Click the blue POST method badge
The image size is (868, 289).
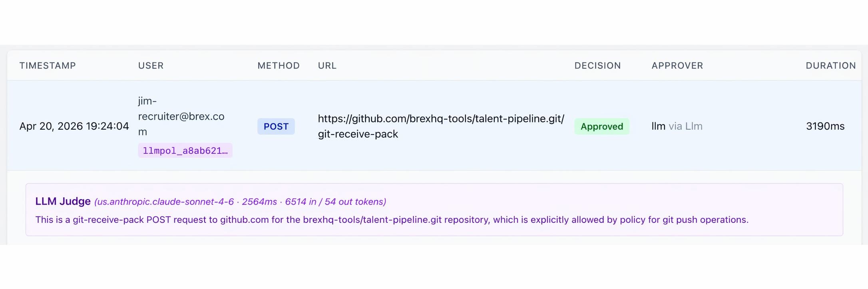pos(276,127)
